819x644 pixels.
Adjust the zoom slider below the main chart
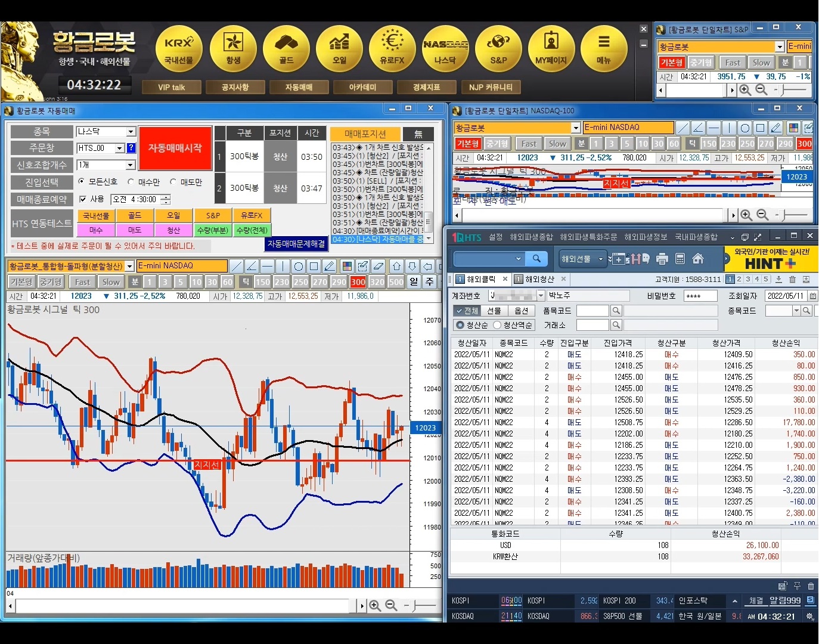pos(421,605)
